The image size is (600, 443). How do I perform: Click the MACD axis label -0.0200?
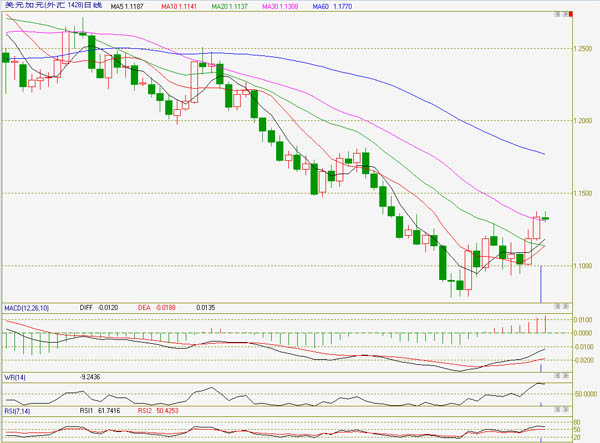coord(584,360)
